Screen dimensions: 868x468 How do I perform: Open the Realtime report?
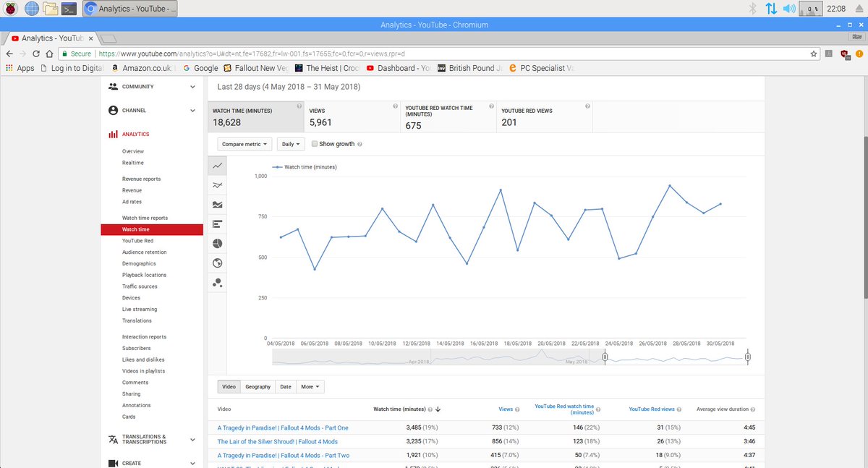[x=133, y=163]
